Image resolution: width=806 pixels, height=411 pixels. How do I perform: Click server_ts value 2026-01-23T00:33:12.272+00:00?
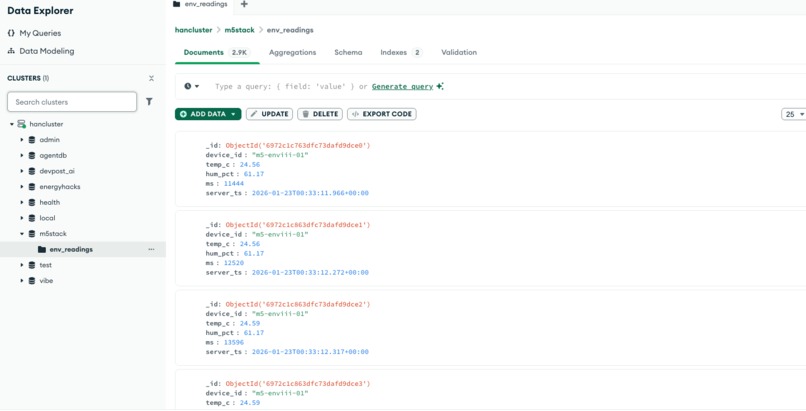310,272
